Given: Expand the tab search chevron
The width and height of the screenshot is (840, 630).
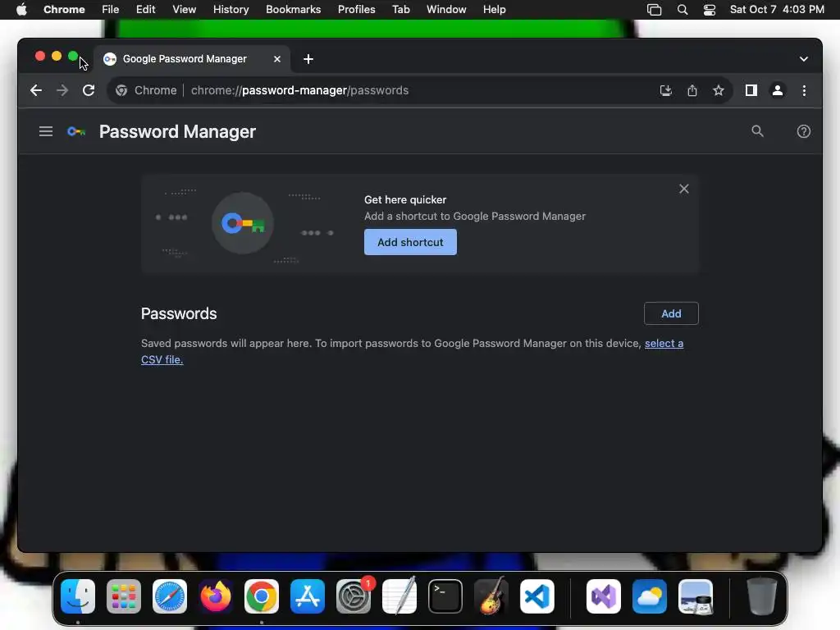Looking at the screenshot, I should [803, 59].
